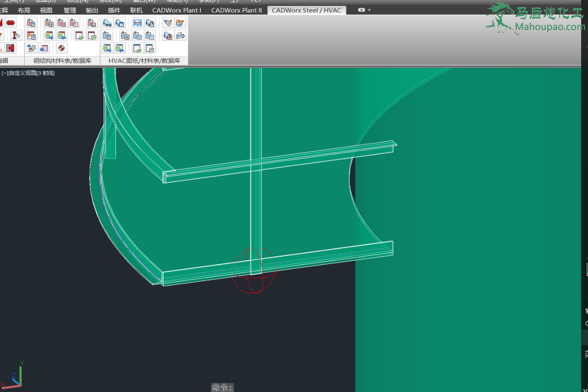Click the steel panel Excel export icon, right arrow

click(x=50, y=35)
